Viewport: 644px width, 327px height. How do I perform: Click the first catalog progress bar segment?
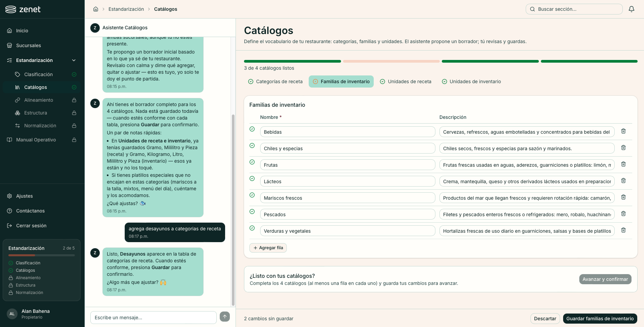pos(293,61)
